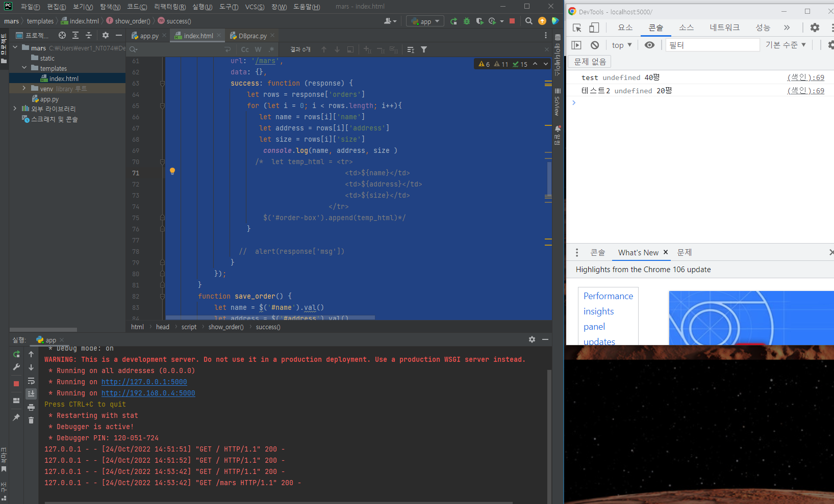
Task: Switch to Network tab in DevTools
Action: (724, 28)
